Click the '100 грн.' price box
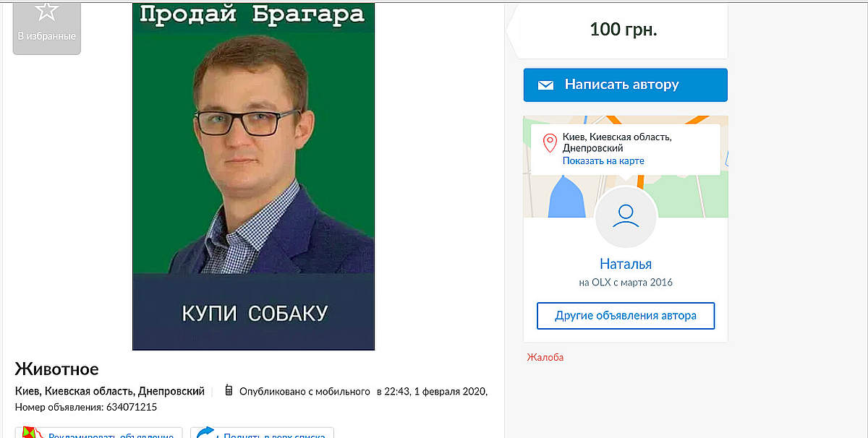Viewport: 868px width, 438px height. click(x=624, y=30)
